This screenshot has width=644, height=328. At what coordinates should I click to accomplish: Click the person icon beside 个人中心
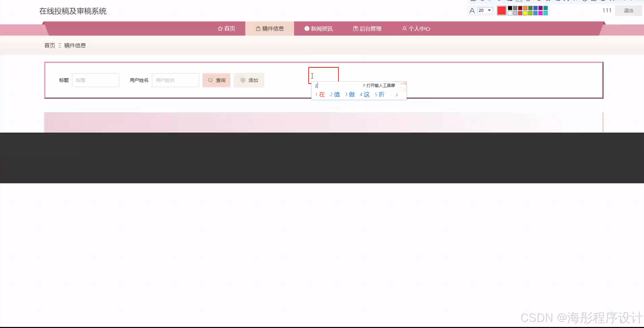(404, 29)
